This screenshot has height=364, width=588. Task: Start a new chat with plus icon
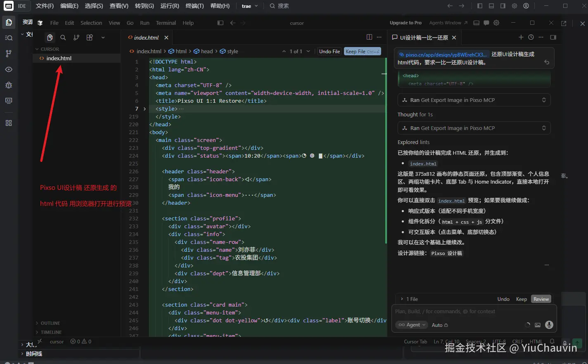point(521,37)
